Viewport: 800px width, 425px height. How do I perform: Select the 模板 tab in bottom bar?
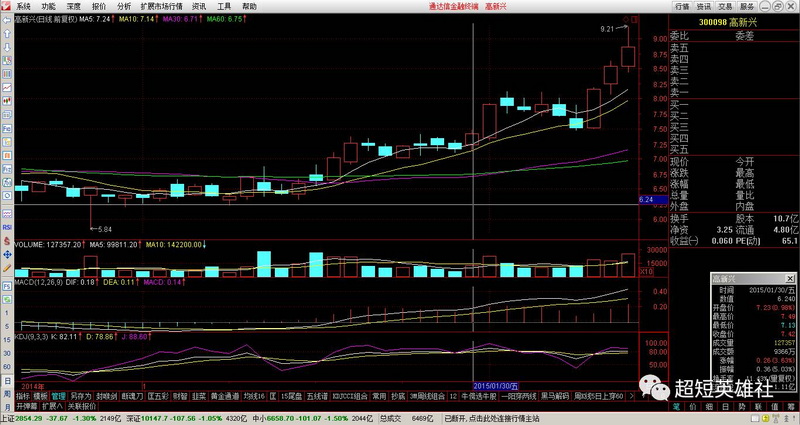[x=39, y=396]
